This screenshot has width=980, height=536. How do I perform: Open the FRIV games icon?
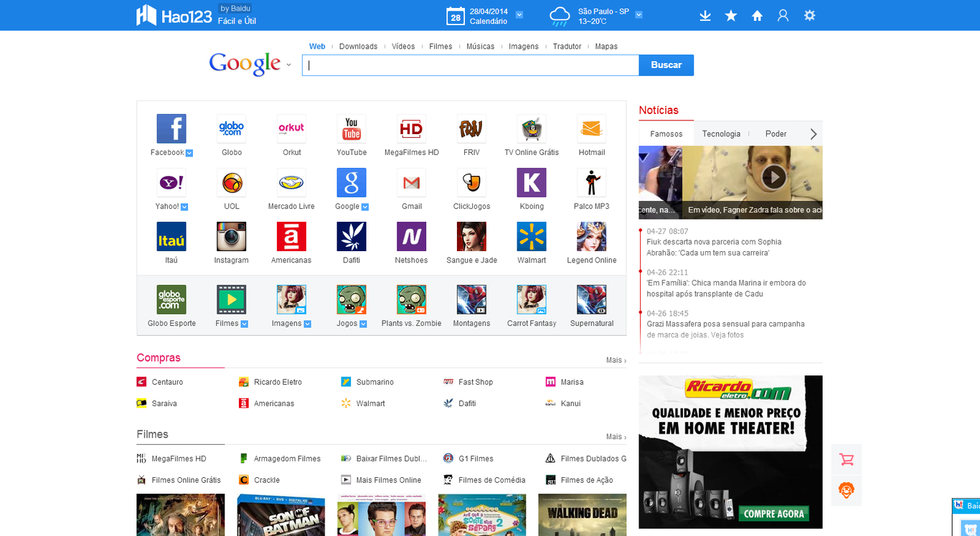[471, 128]
